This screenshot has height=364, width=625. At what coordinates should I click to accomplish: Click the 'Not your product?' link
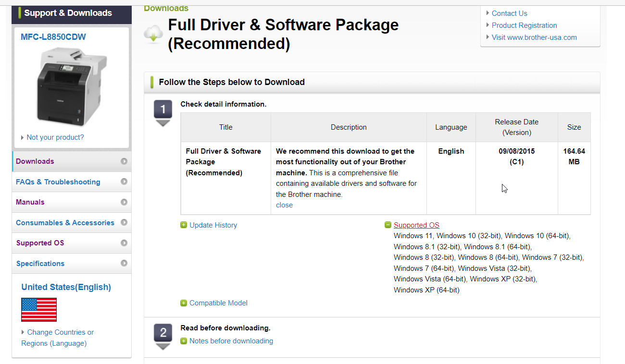[55, 137]
